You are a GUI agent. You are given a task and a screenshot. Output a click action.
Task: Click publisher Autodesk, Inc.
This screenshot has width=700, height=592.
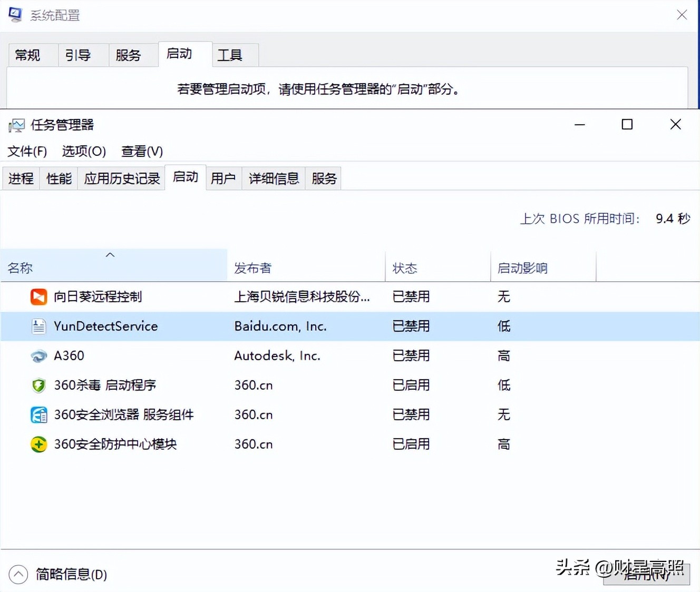277,356
